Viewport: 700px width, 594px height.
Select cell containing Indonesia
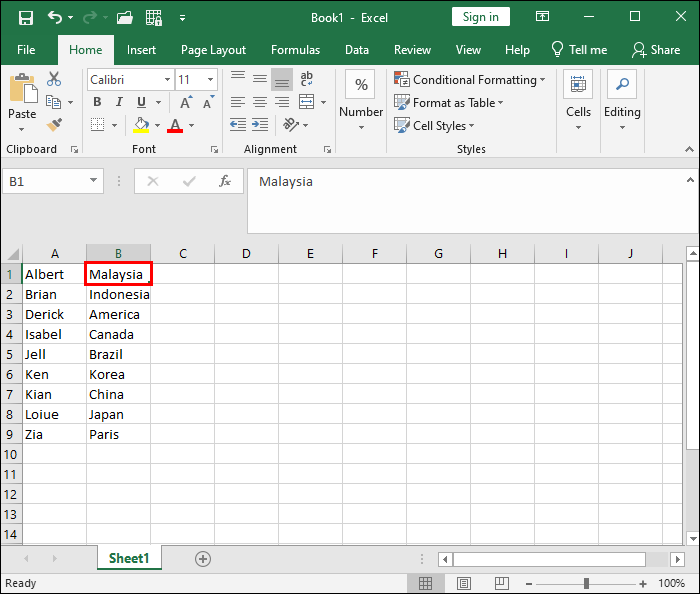118,294
